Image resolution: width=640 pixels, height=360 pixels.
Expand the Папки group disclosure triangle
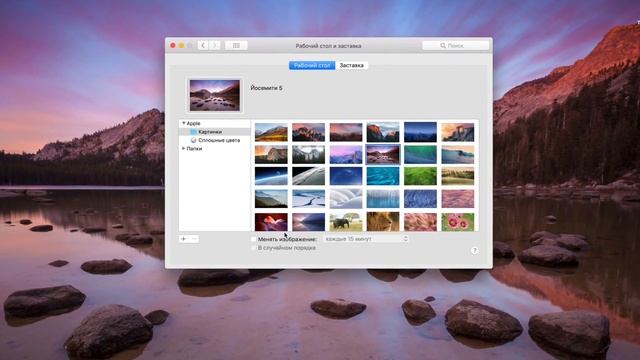[183, 149]
